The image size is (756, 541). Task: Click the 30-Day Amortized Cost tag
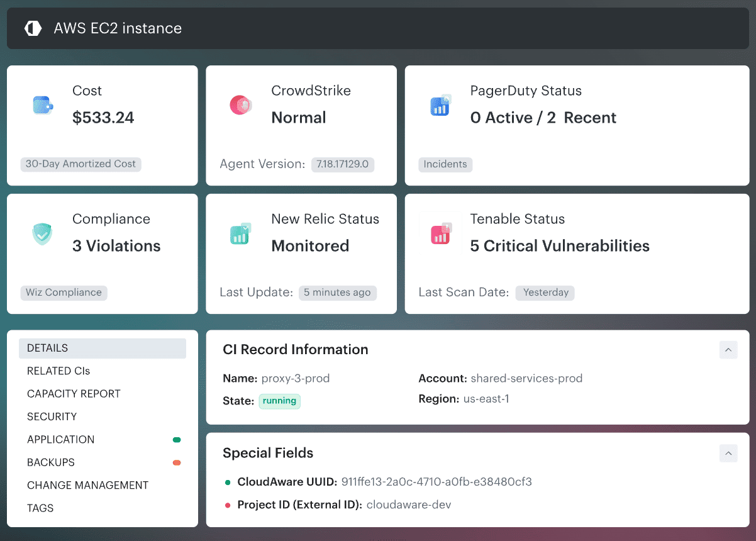[x=81, y=164]
